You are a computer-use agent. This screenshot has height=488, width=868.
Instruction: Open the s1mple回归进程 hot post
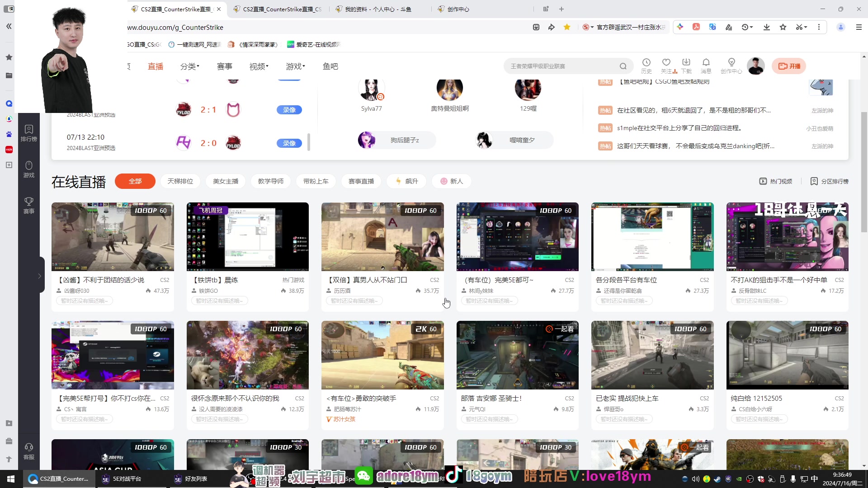[679, 128]
